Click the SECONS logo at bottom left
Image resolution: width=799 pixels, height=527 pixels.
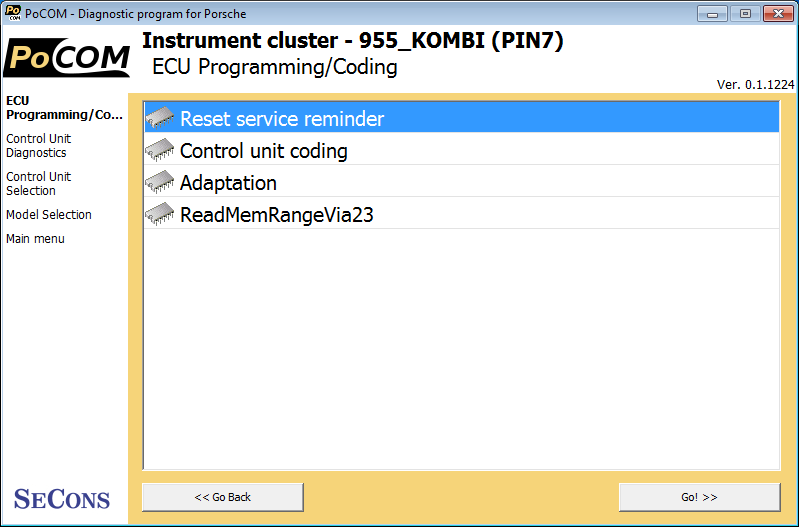(62, 498)
